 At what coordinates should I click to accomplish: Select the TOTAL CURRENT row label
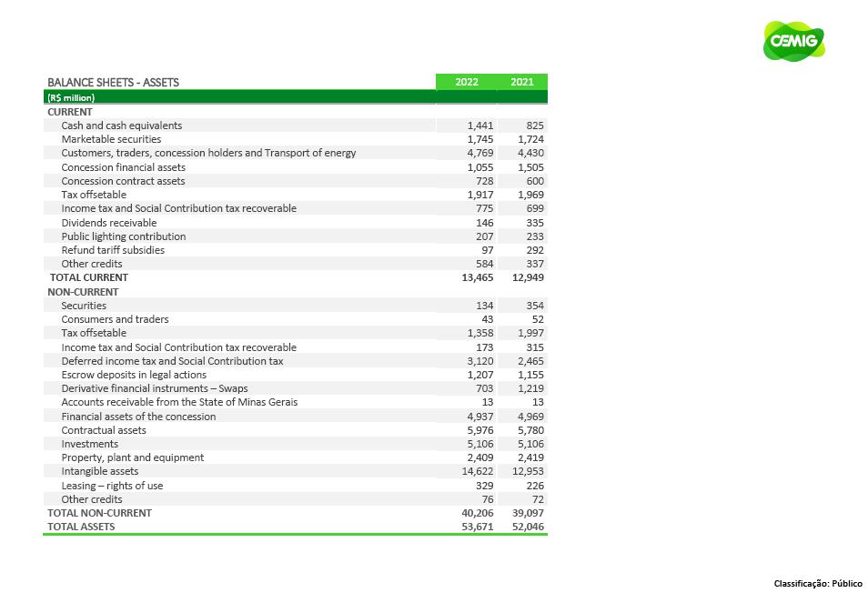click(88, 277)
